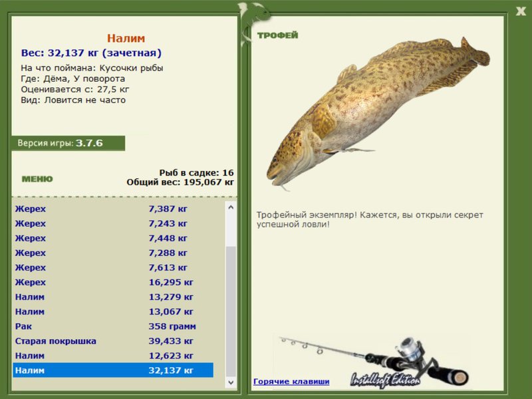Select the Жерех 7,613 кг row

pyautogui.click(x=113, y=268)
